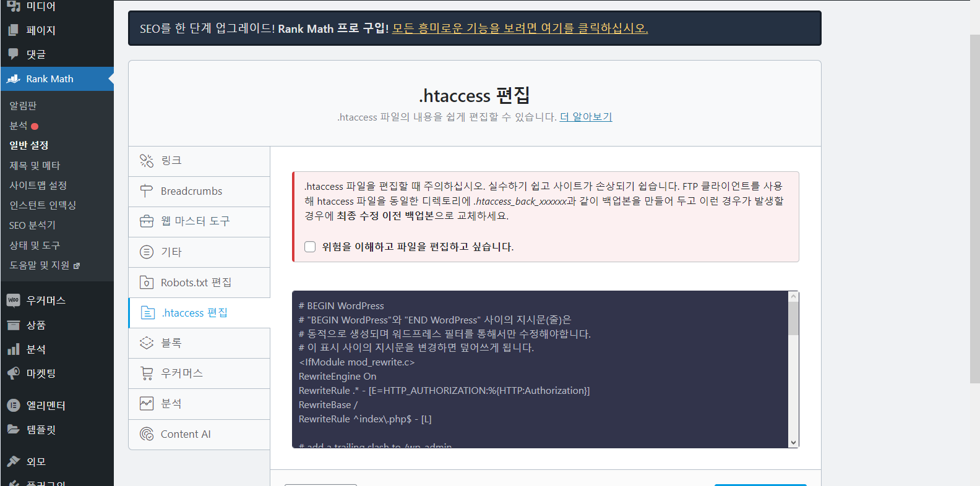Open the 엘리멘터 admin menu

57,406
